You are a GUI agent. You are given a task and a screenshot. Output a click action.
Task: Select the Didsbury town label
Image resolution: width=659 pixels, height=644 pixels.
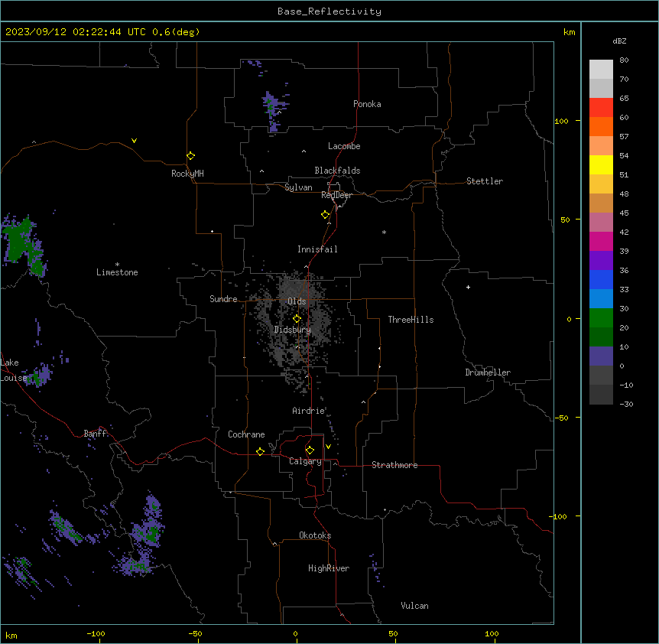pyautogui.click(x=293, y=330)
